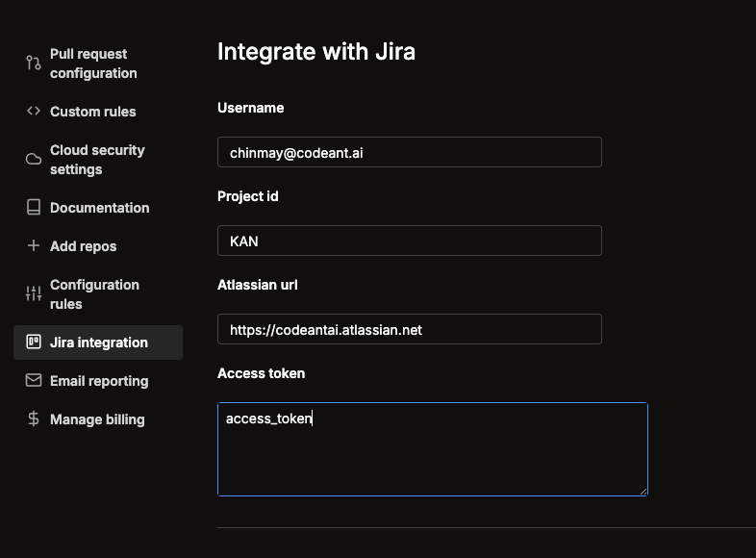Click the Integrate with Jira heading
756x558 pixels.
(316, 52)
